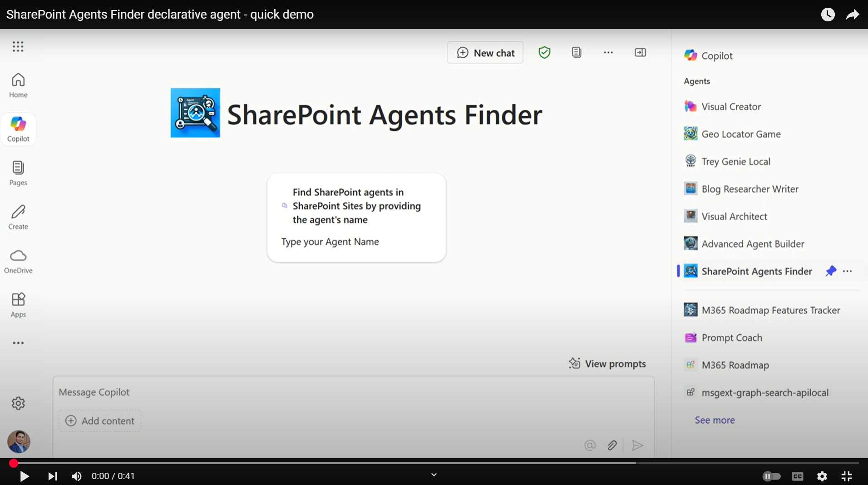Open the chat ellipsis options menu
Viewport: 868px width, 485px height.
coord(608,52)
